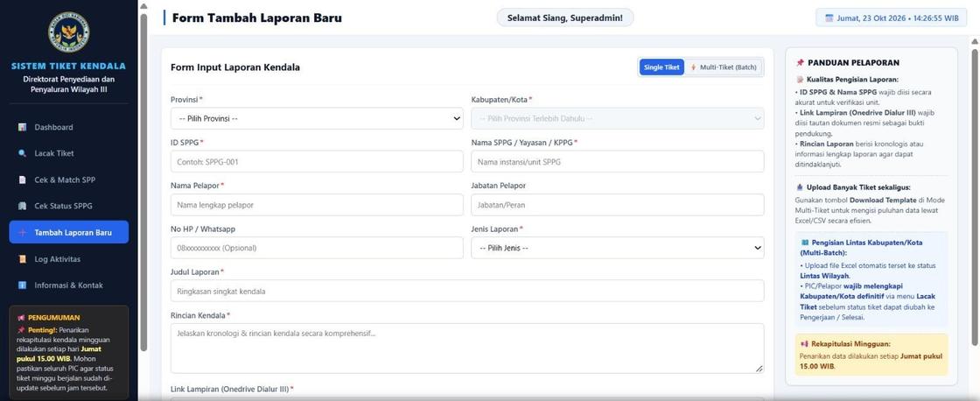Click the icon beside Kualitas Pengisian Laporan
Screen dimensions: 980x401
pos(800,80)
